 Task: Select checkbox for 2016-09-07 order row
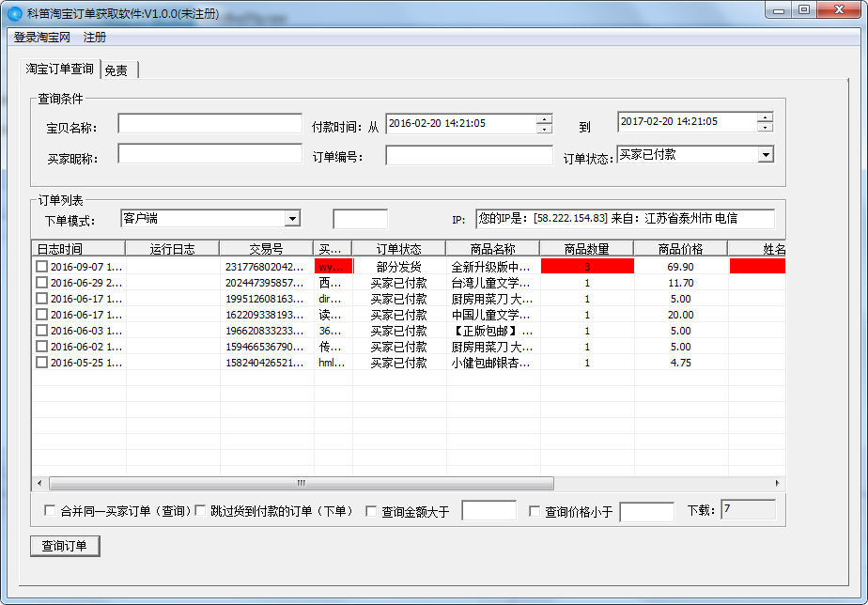(x=41, y=267)
